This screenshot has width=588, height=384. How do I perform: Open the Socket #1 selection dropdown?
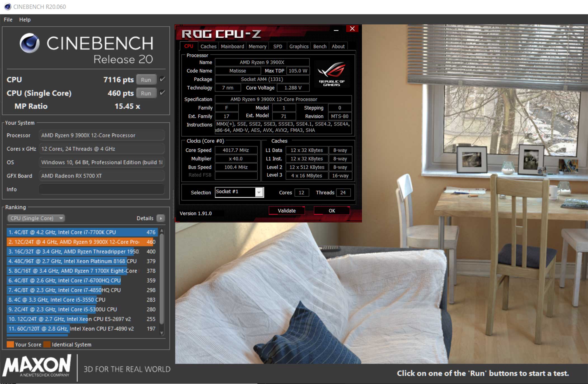(259, 192)
